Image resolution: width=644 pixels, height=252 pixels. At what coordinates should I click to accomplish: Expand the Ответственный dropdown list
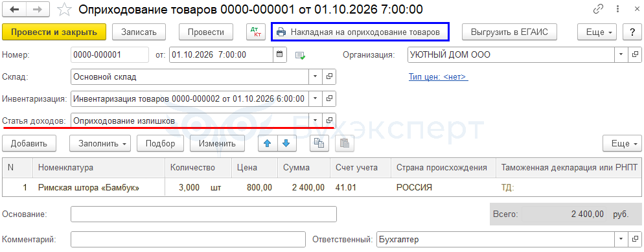click(621, 239)
